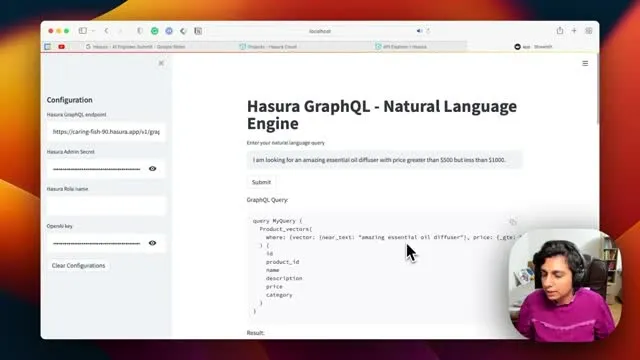Show tab overview grid icon
Screen dimensions: 640x360
coord(589,31)
